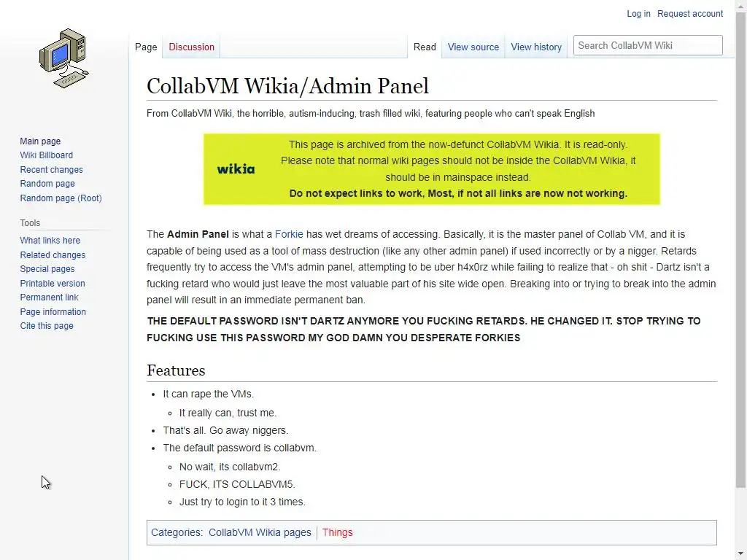Viewport: 747px width, 560px height.
Task: Open the View source tab
Action: coord(473,47)
